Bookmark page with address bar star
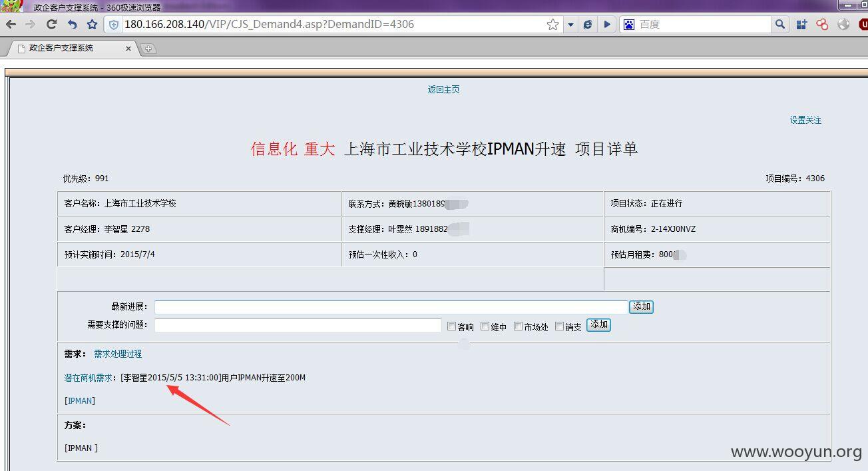 tap(552, 25)
